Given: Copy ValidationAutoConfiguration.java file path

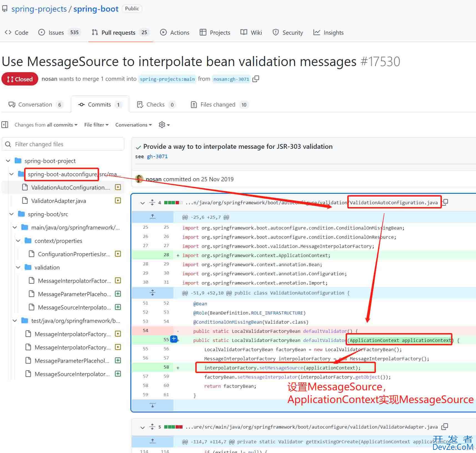Looking at the screenshot, I should pyautogui.click(x=445, y=202).
